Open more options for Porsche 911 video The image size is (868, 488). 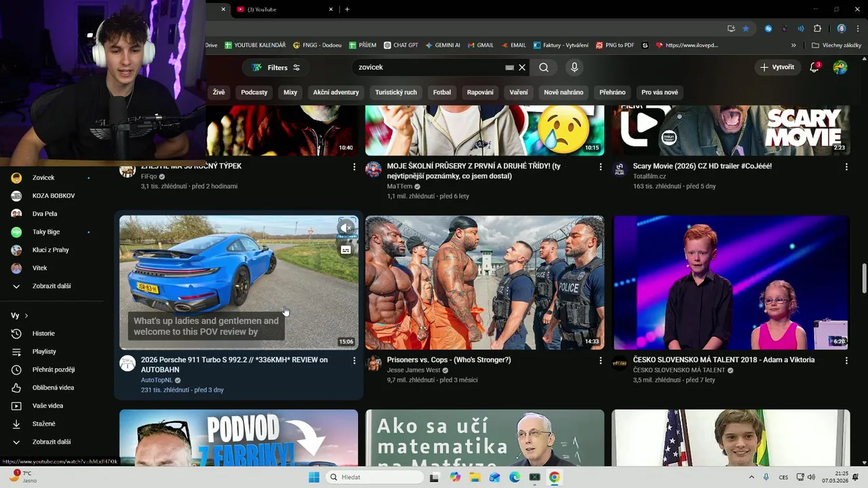pyautogui.click(x=354, y=361)
